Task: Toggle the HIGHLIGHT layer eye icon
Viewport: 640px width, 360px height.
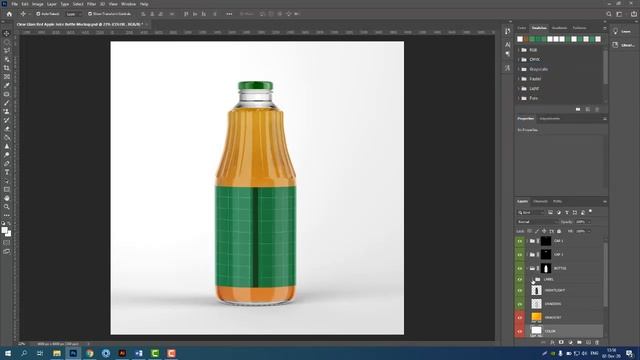Action: tap(520, 291)
